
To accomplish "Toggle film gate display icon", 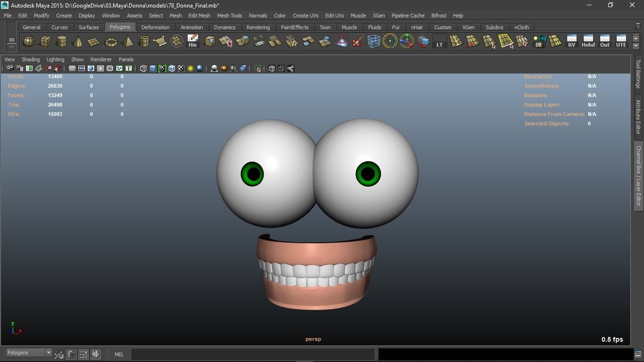I will point(82,69).
